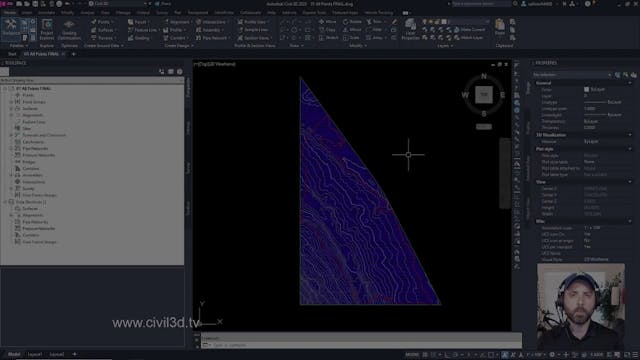This screenshot has height=360, width=640.
Task: Click the Profile creation tool
Action: pos(174,30)
